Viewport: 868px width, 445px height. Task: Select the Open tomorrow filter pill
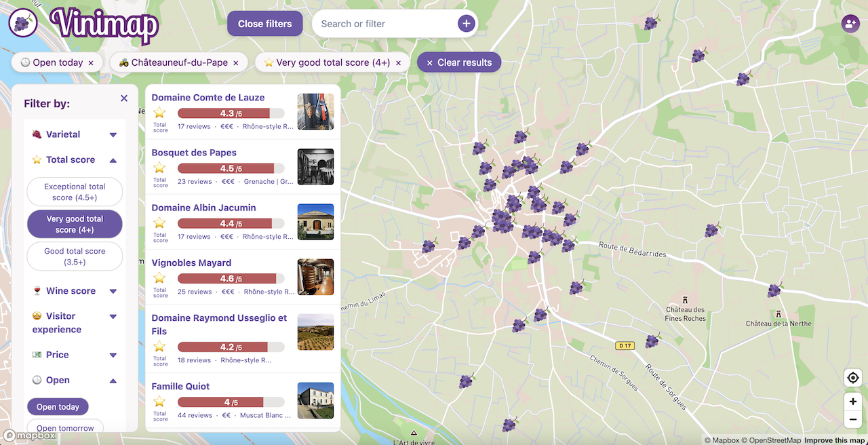65,427
